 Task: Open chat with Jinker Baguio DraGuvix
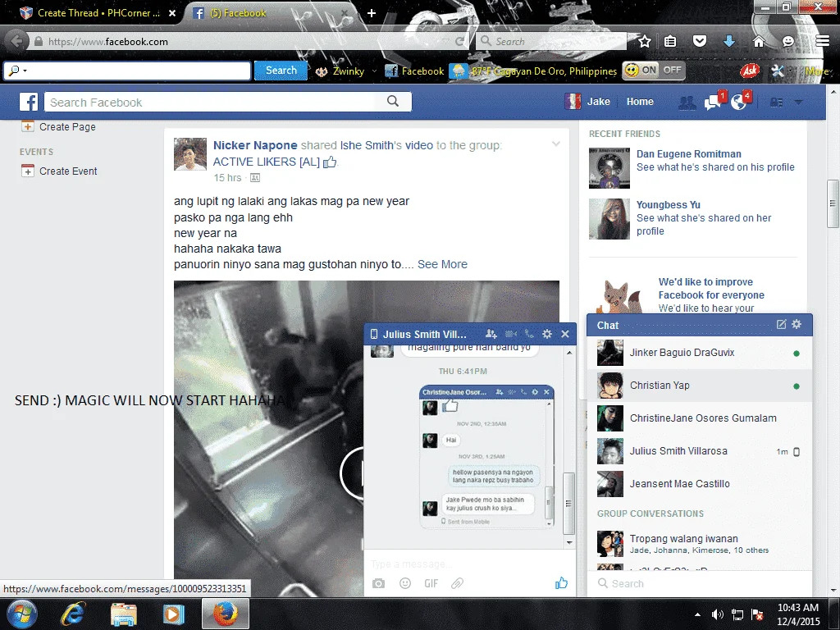(700, 353)
